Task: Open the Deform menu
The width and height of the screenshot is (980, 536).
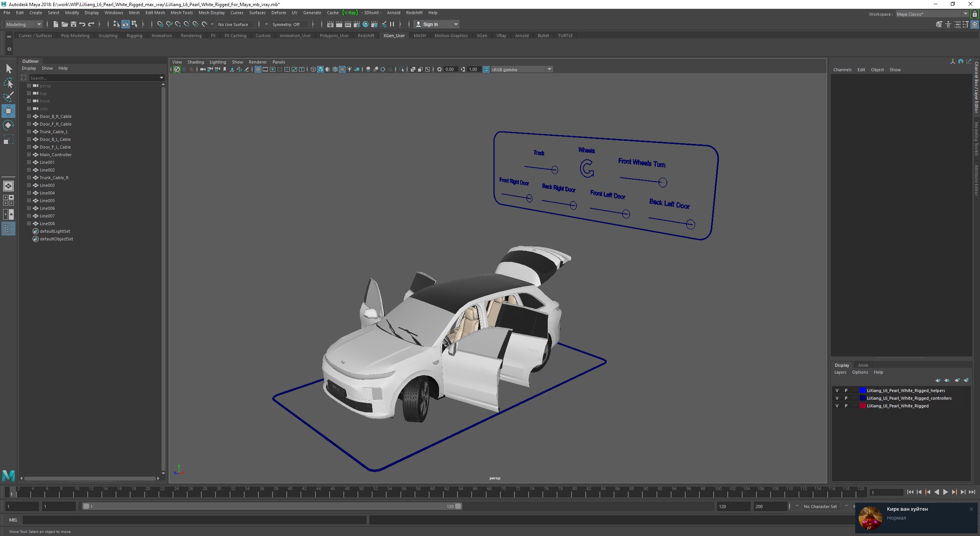Action: coord(279,13)
